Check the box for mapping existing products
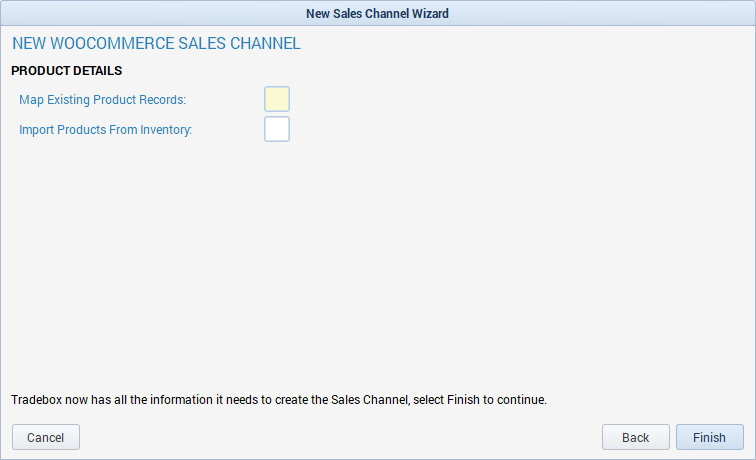 (277, 99)
